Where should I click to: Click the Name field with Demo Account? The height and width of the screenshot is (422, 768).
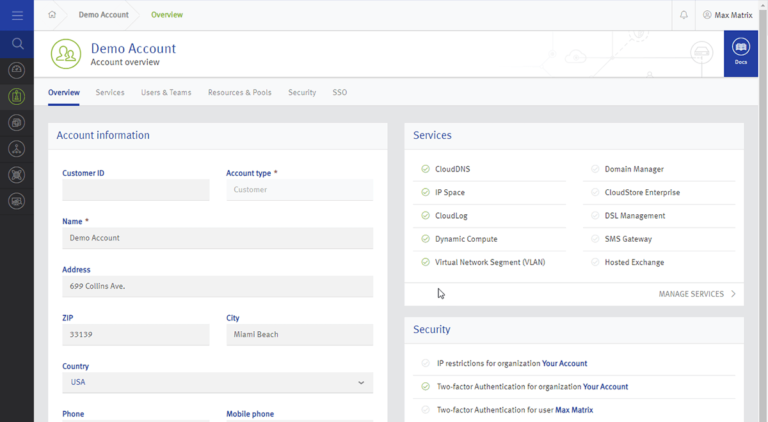coord(217,238)
